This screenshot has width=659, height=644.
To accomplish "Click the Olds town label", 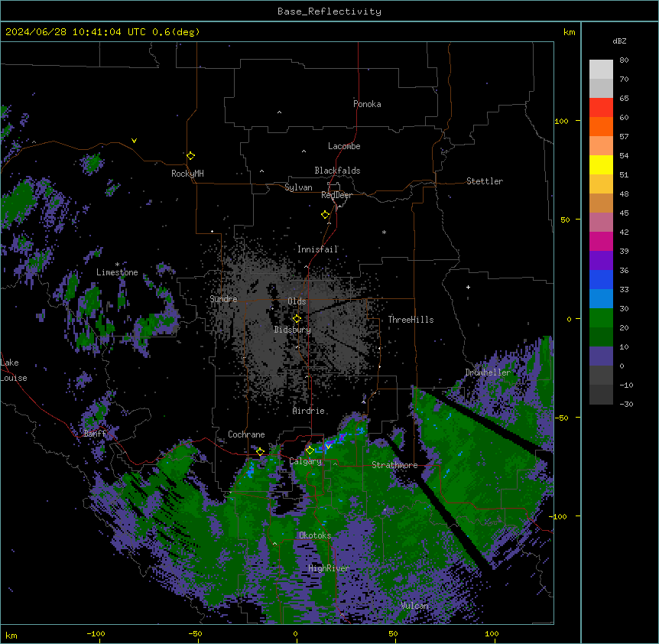I will [x=297, y=301].
